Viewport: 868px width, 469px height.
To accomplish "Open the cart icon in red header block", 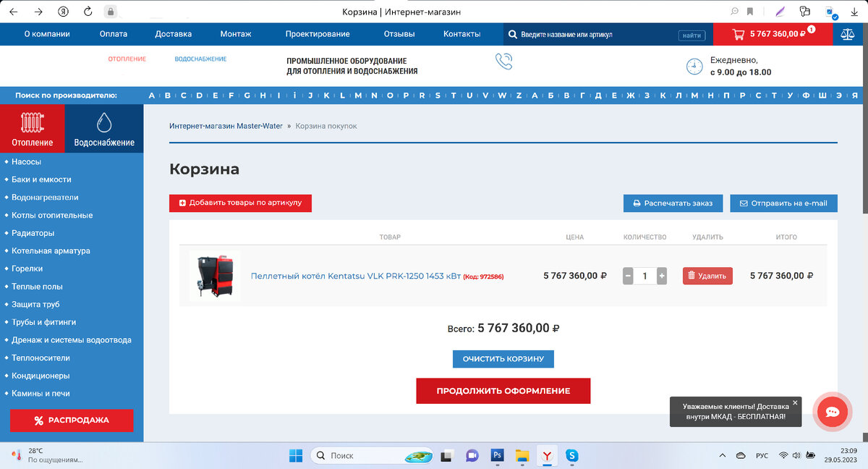I will [x=739, y=34].
